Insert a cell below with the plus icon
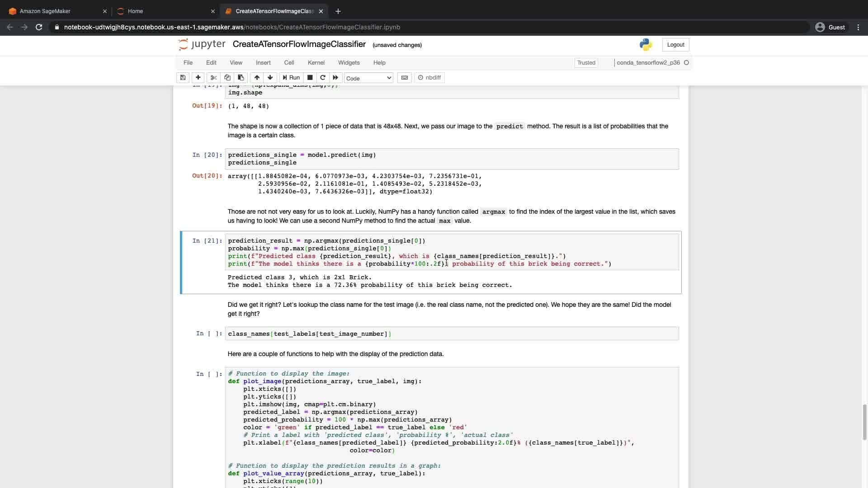The image size is (868, 488). 198,78
